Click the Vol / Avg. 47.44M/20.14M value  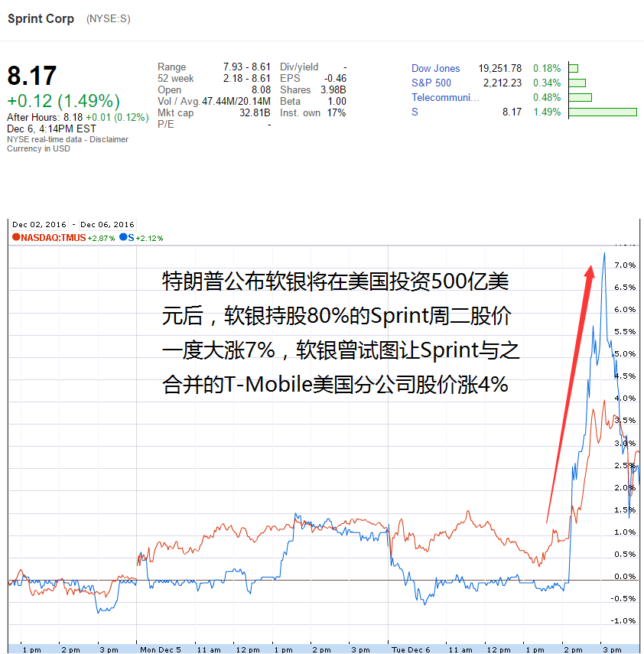(x=236, y=102)
